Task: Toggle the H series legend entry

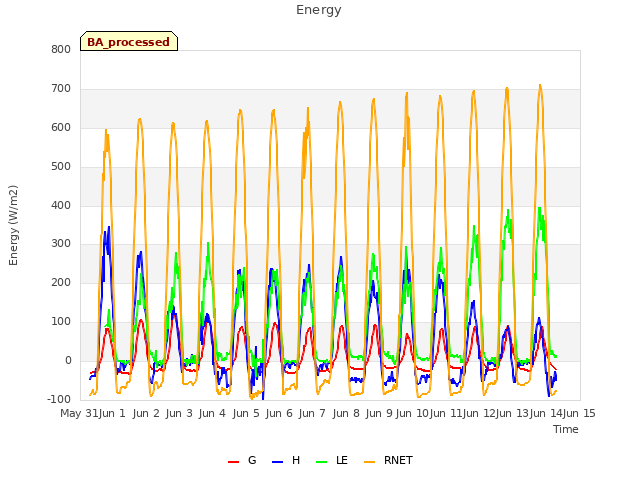Action: tap(286, 460)
